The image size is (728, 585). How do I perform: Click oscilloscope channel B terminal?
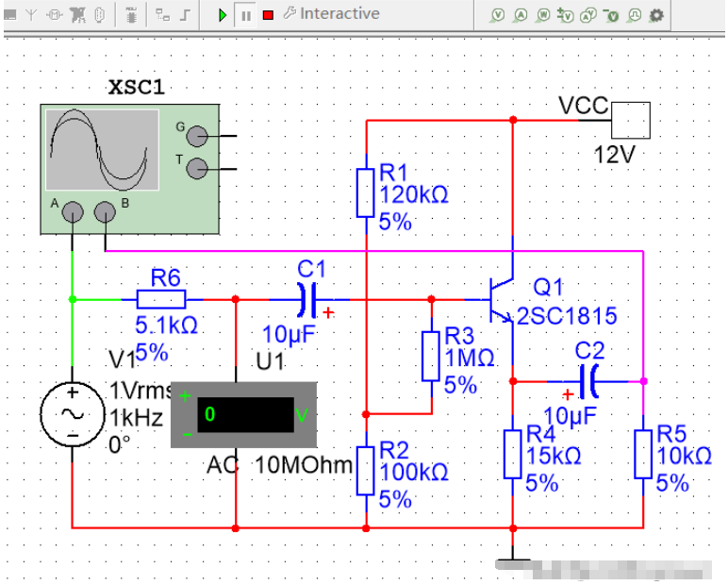coord(105,212)
